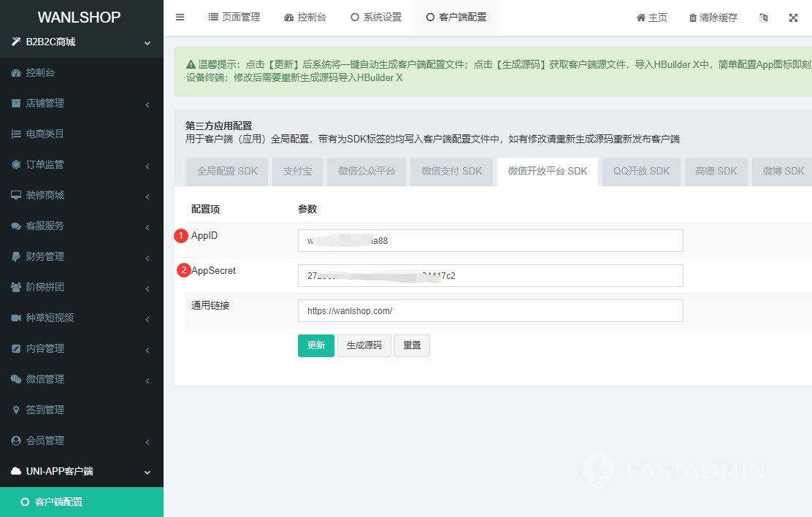
Task: Click the green 更新 button
Action: (x=316, y=345)
